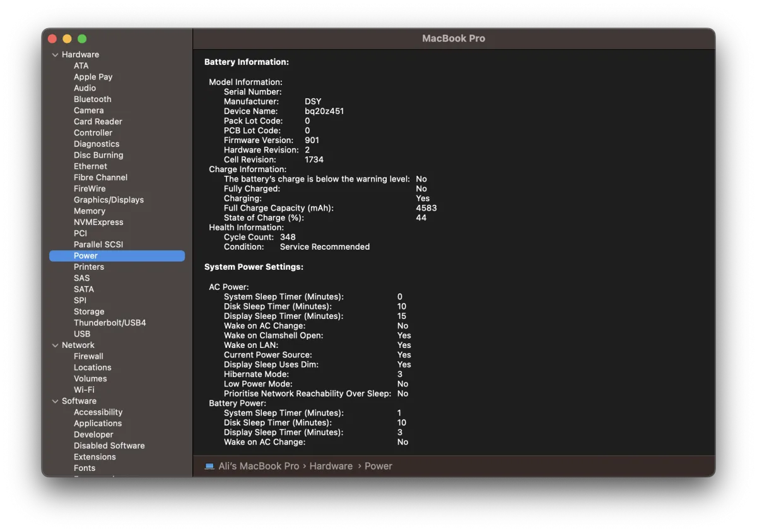The width and height of the screenshot is (757, 532).
Task: Collapse the Hardware section chevron
Action: [56, 55]
